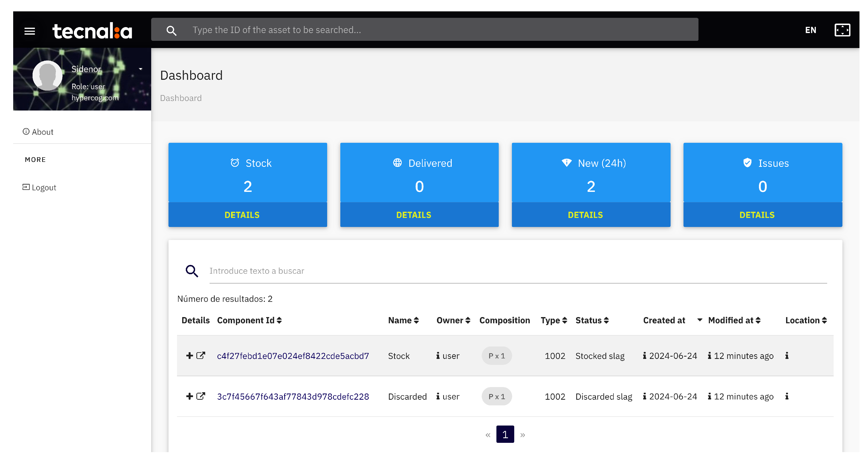Viewport: 868px width, 464px height.
Task: Toggle Created at sort order arrow
Action: click(700, 320)
